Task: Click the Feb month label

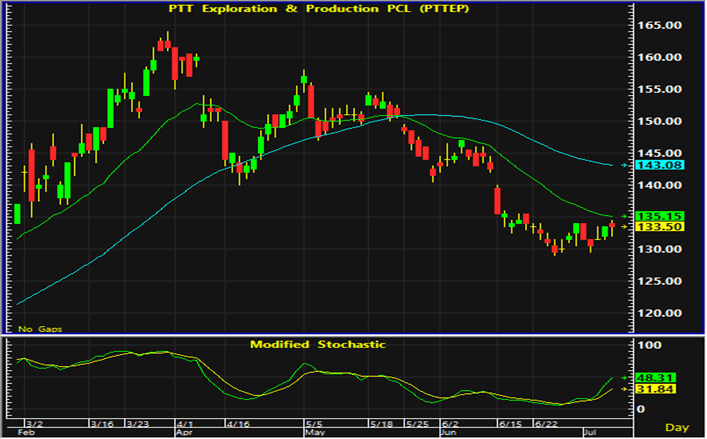Action: 26,432
